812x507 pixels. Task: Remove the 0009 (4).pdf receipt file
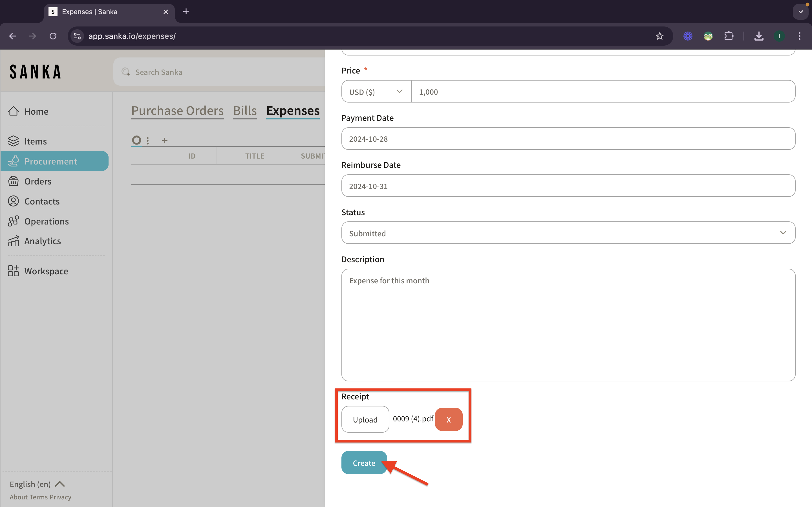[449, 419]
